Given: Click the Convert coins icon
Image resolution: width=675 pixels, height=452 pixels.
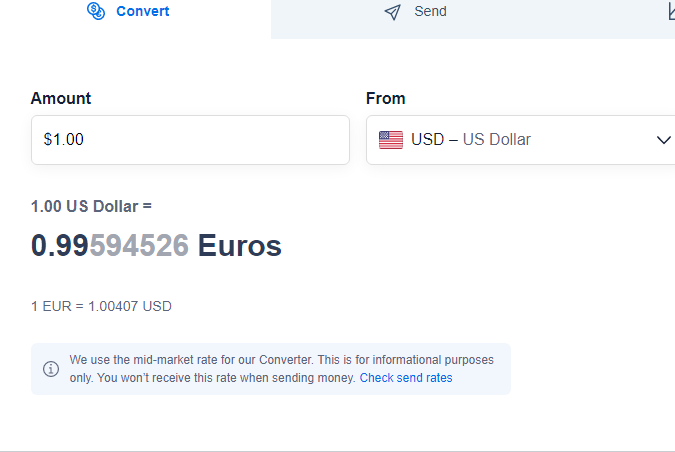Looking at the screenshot, I should click(96, 11).
